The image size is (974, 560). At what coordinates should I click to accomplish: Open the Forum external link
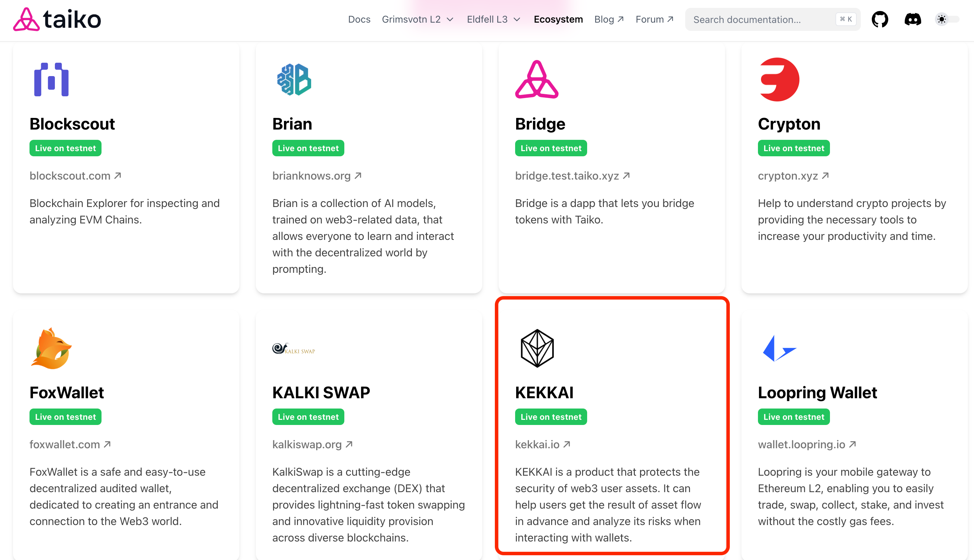(654, 19)
